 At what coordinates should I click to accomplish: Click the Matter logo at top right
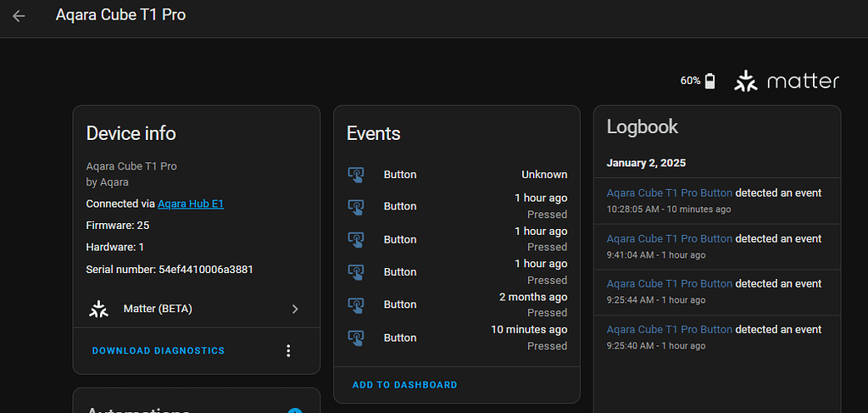787,81
